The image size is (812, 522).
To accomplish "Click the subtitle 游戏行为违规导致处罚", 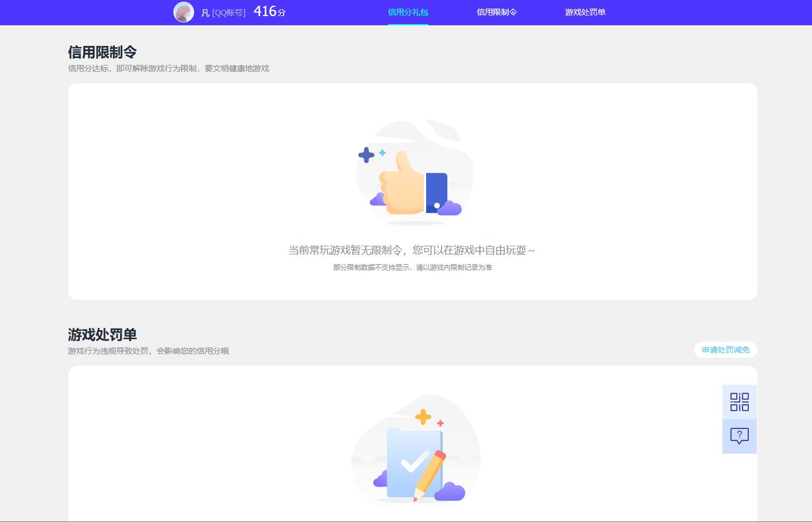I will (x=108, y=351).
